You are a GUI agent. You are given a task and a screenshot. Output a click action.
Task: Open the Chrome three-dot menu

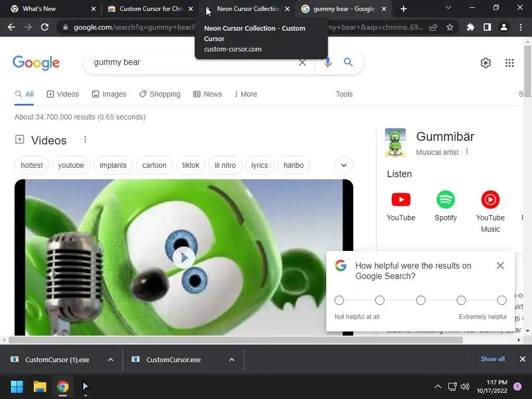click(521, 27)
